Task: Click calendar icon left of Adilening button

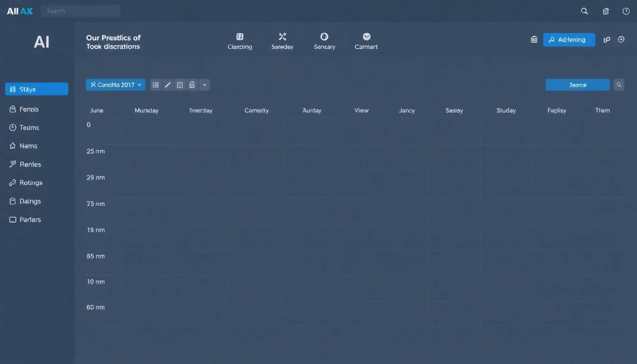Action: [x=534, y=40]
